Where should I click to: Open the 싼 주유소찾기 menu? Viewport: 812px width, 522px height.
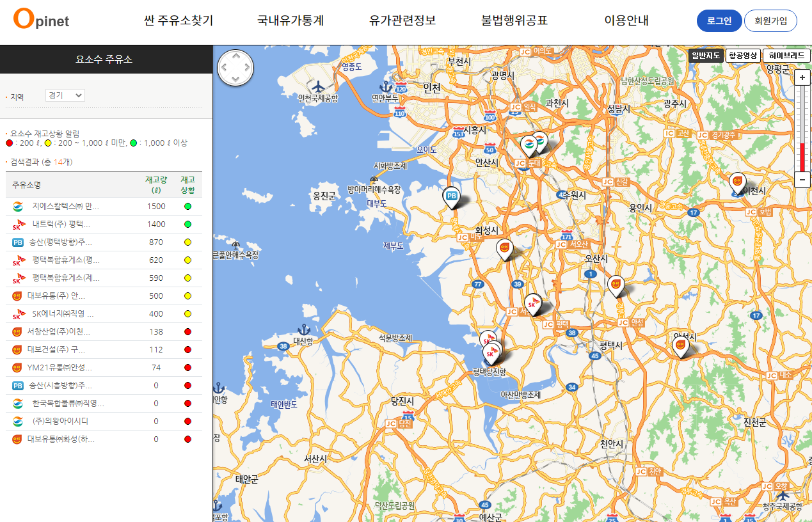pos(179,20)
